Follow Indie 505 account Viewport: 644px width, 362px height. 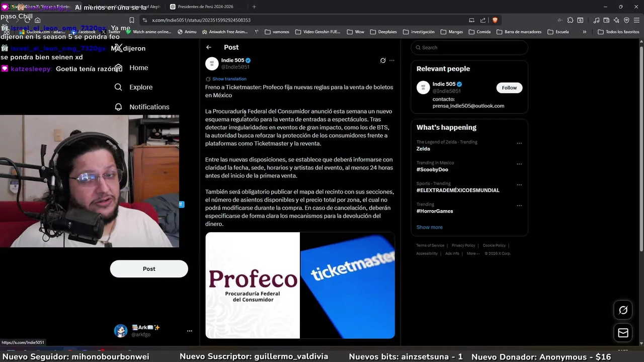[509, 87]
